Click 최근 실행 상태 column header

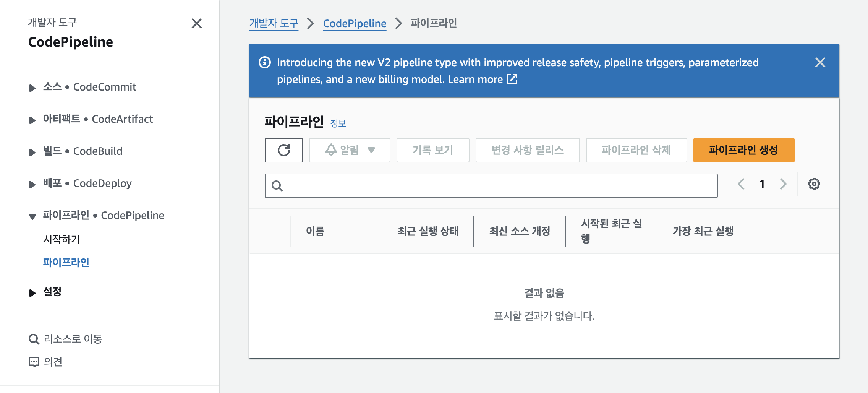pyautogui.click(x=428, y=231)
